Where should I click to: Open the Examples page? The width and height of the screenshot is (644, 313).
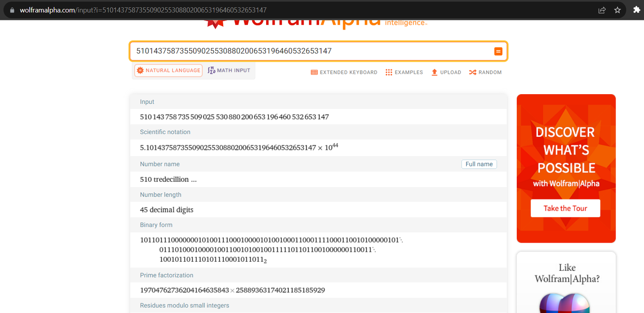pos(404,72)
